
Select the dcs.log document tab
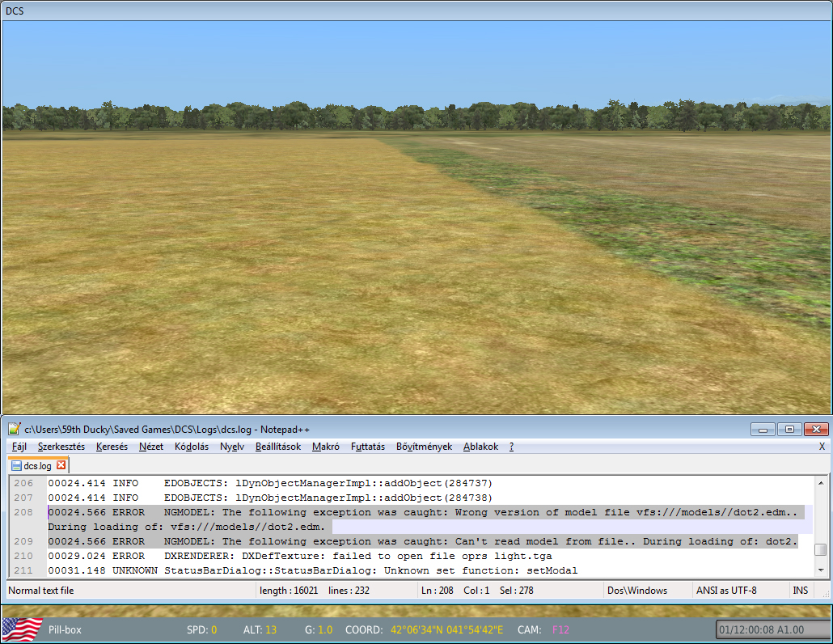pyautogui.click(x=38, y=465)
